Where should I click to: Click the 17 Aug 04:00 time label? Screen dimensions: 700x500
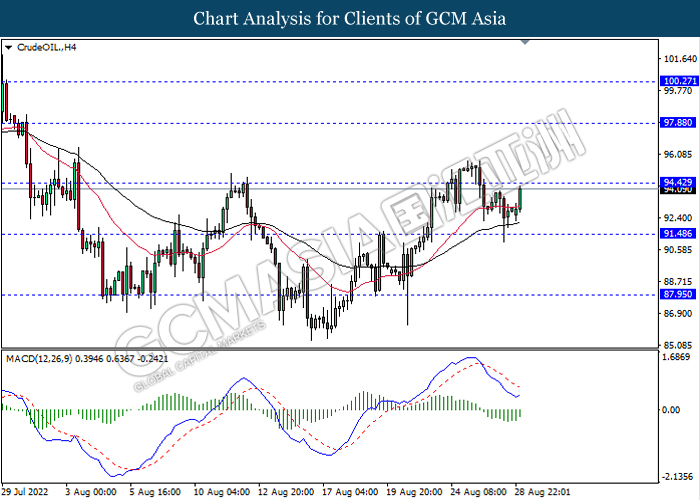point(350,492)
